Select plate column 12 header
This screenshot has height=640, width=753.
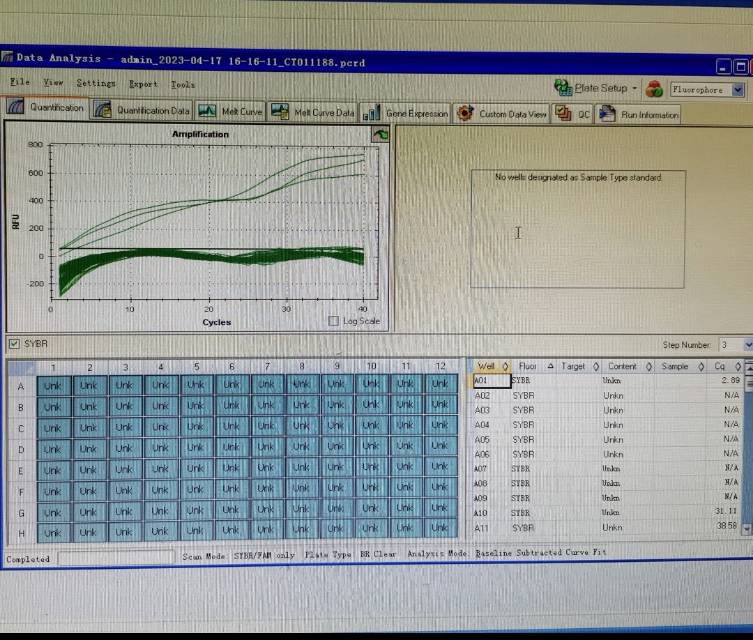click(x=440, y=366)
